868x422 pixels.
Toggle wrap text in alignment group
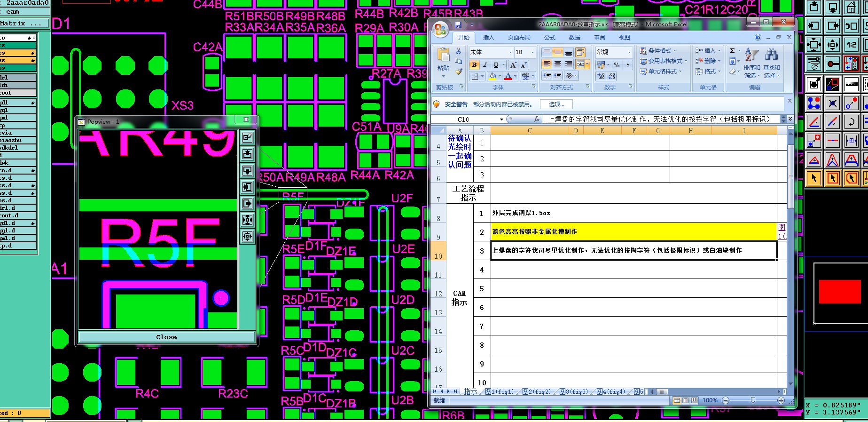coord(580,52)
